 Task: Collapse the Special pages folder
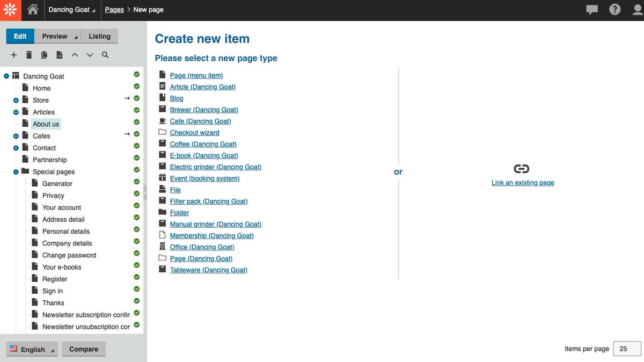point(16,172)
